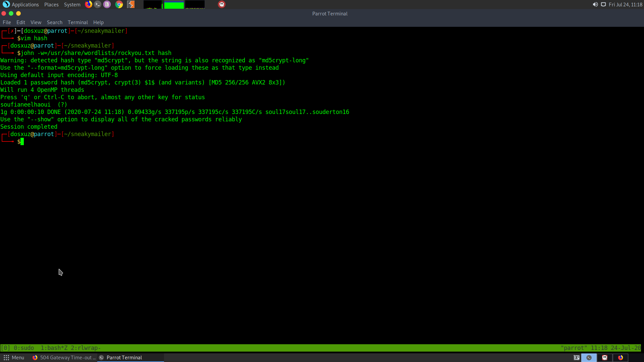Mute the system volume via the speaker icon
The width and height of the screenshot is (644, 362).
[x=595, y=4]
